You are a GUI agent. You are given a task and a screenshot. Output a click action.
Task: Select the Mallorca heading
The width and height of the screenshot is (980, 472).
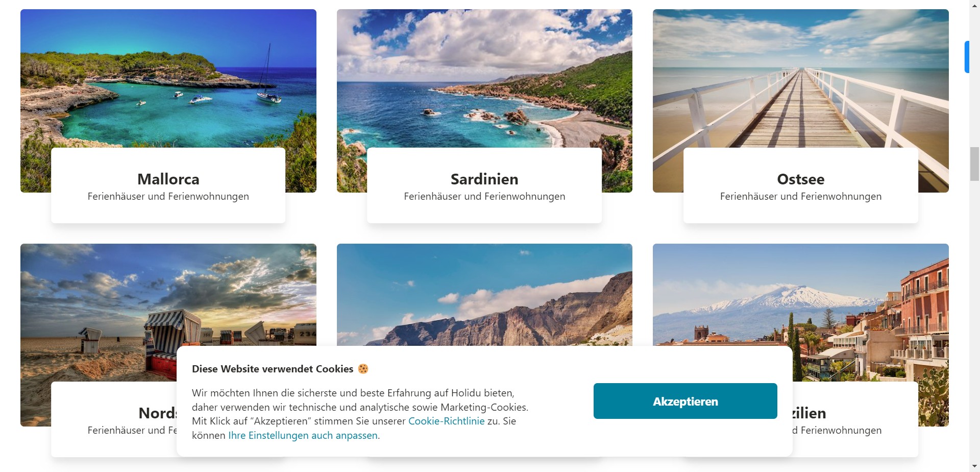(x=168, y=179)
